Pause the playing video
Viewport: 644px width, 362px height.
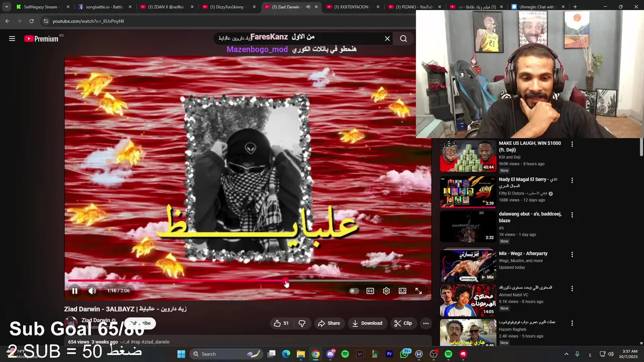pos(74,291)
